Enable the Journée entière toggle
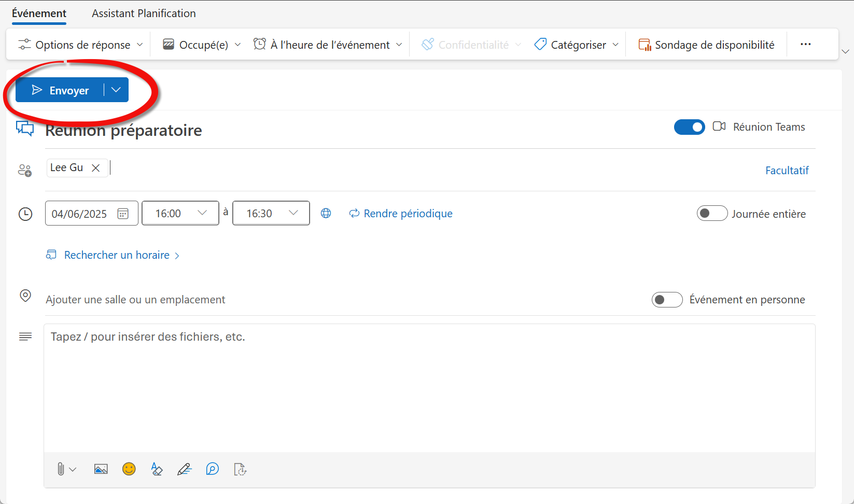Viewport: 854px width, 504px height. 712,214
